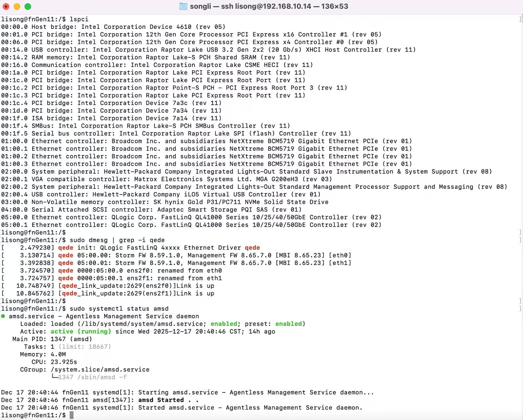Image resolution: width=523 pixels, height=420 pixels.
Task: Click the '1347 /sbin/amsd -f' process entry
Action: coord(92,377)
